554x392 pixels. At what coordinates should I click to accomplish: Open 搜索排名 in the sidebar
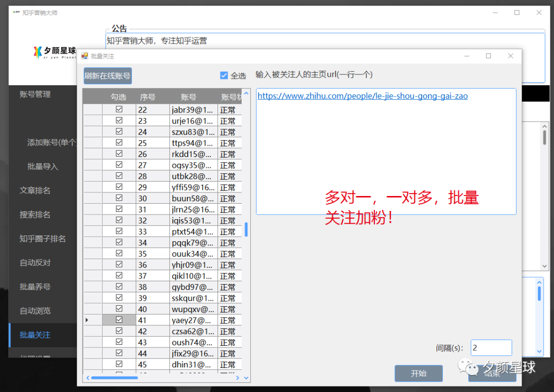pyautogui.click(x=35, y=214)
